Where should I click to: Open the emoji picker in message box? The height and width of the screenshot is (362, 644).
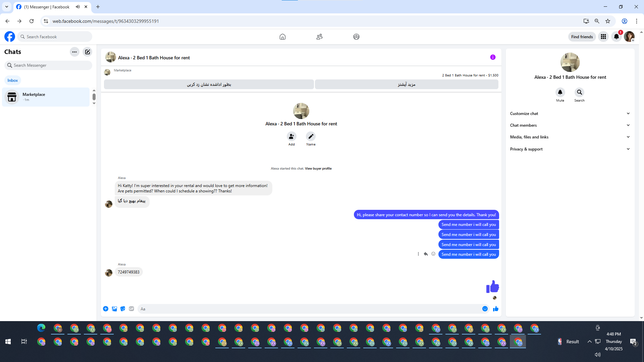(485, 309)
